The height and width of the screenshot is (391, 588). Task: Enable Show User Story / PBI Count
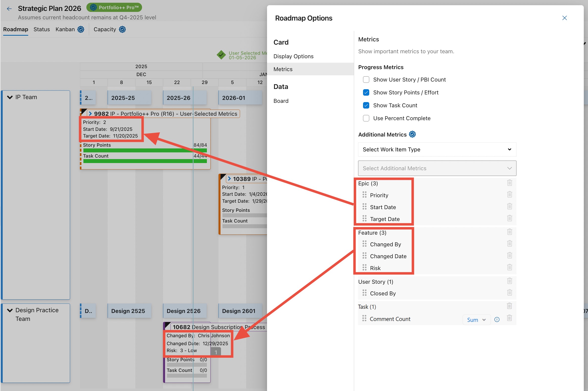tap(366, 80)
